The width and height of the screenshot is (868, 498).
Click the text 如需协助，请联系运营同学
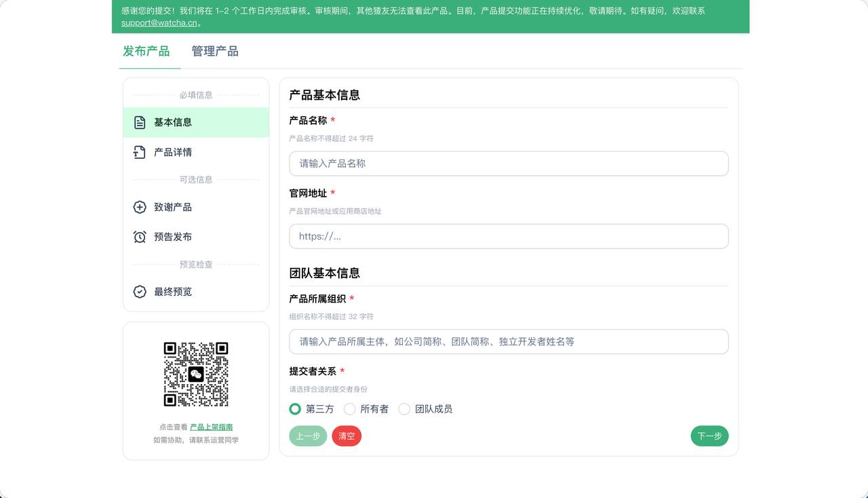(x=196, y=440)
